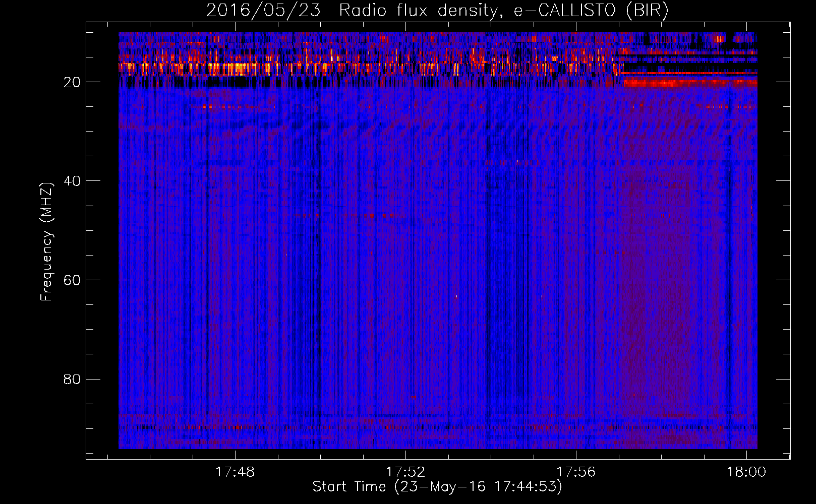Click the 20 frequency tick label
The height and width of the screenshot is (504, 816).
(72, 82)
